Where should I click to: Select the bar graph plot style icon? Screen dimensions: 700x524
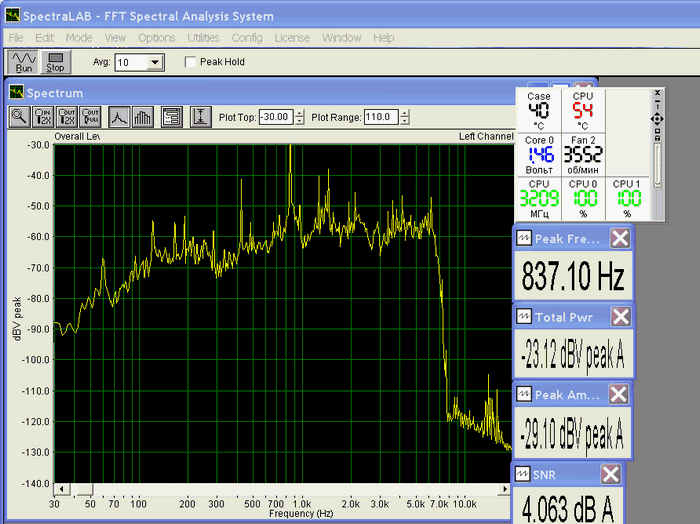tap(142, 116)
